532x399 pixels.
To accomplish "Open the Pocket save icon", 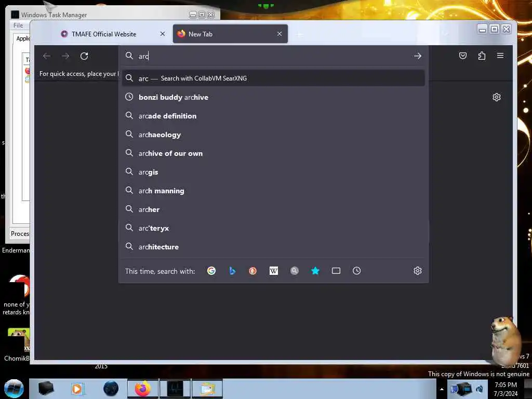I will (463, 56).
